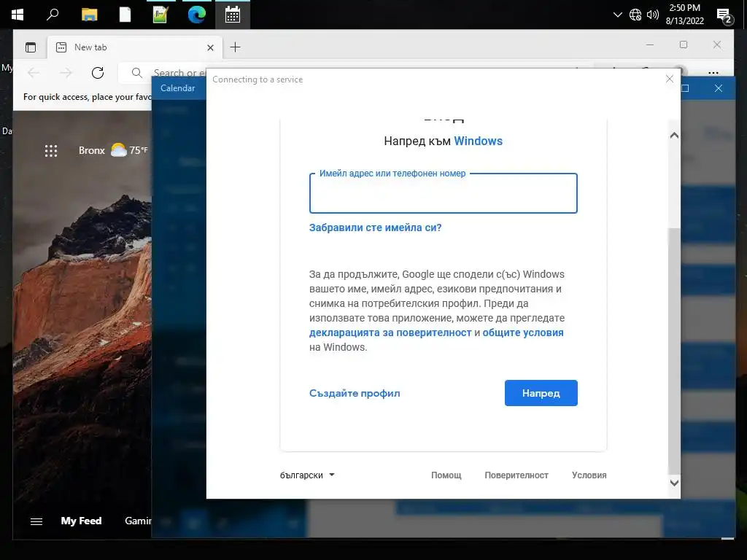
Task: Open network status tray icon
Action: coord(635,15)
